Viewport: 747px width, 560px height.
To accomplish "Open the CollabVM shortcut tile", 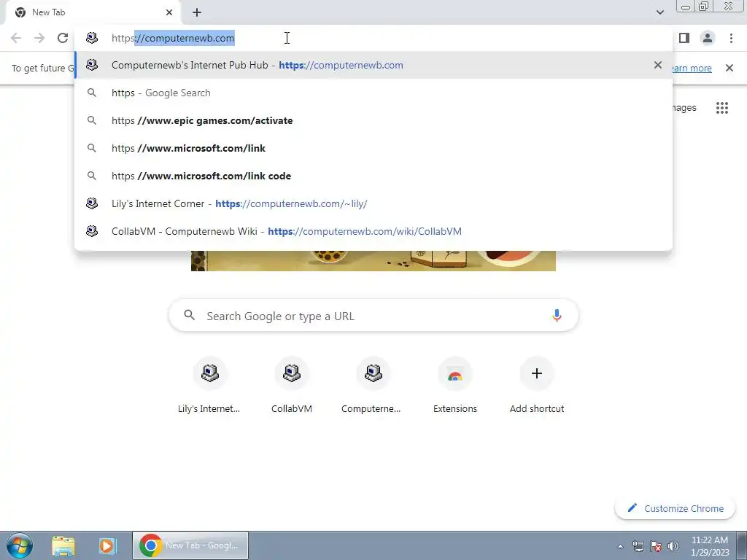I will click(x=292, y=386).
